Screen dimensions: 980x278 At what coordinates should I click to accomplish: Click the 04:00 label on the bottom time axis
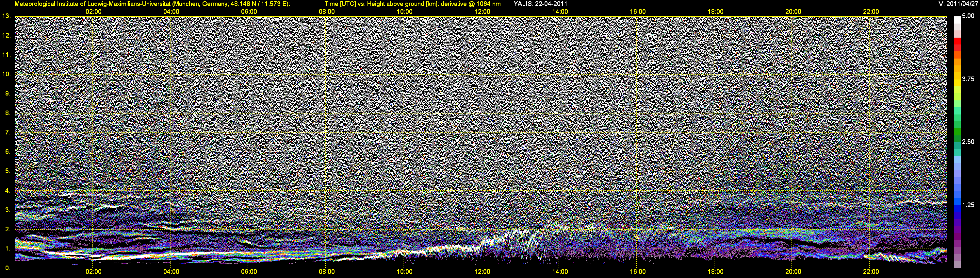(171, 271)
